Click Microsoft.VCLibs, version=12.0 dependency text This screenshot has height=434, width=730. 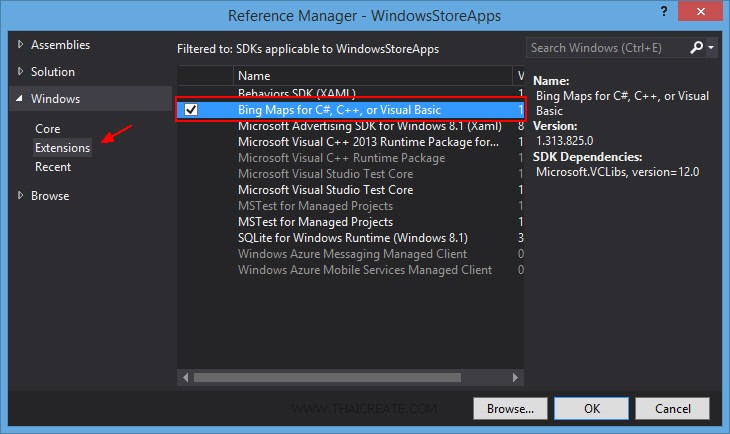[617, 172]
